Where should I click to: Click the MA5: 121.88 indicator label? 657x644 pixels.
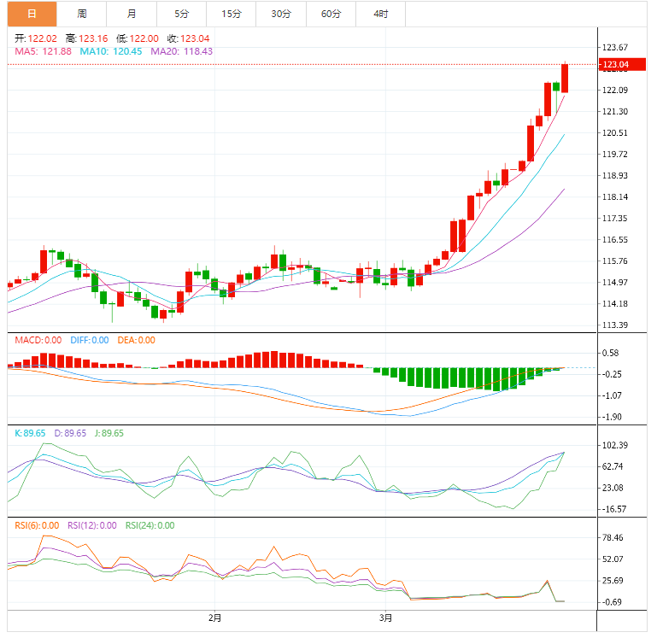[x=44, y=51]
